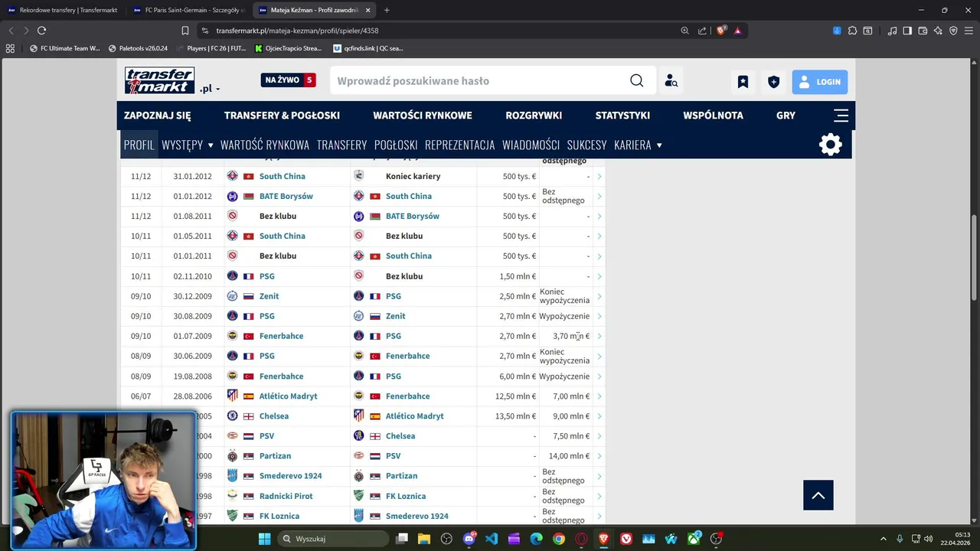Open the hamburger menu in navigation bar

[841, 116]
